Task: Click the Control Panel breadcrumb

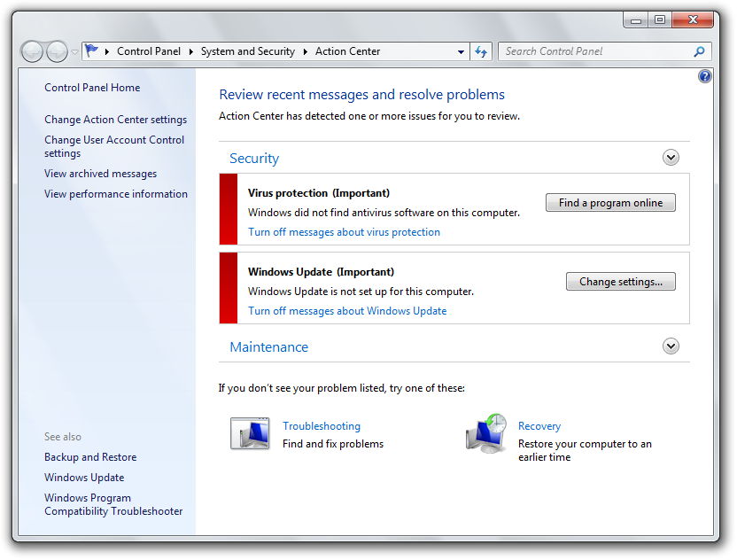Action: pos(149,51)
